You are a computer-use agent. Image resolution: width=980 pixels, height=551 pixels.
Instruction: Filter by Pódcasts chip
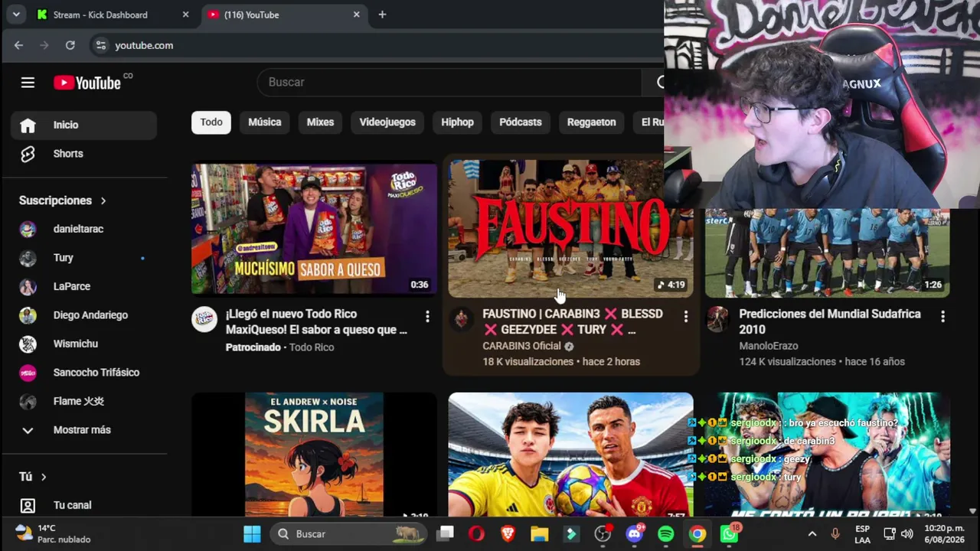point(521,122)
